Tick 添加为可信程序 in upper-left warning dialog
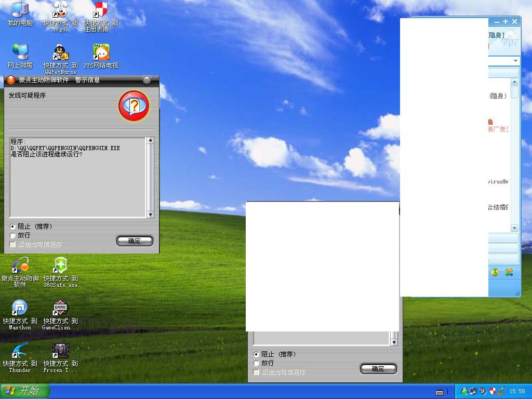Viewport: 532px width, 399px height. coord(12,244)
